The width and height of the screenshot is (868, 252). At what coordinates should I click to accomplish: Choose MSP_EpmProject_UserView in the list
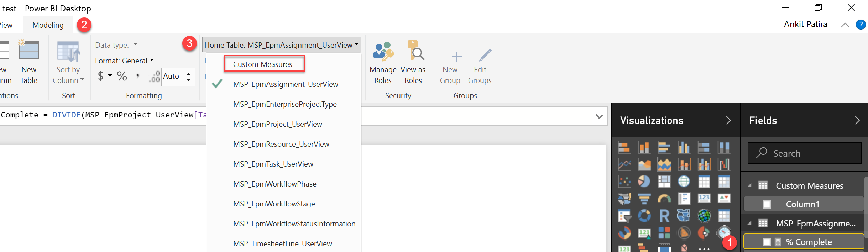pos(278,124)
